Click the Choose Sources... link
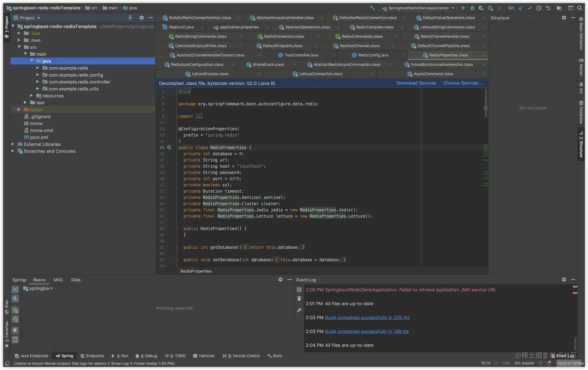The height and width of the screenshot is (370, 588). 462,83
